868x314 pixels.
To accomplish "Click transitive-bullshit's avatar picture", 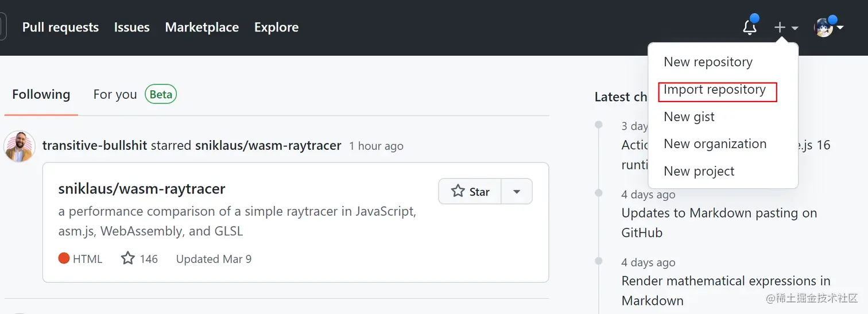I will click(x=20, y=146).
